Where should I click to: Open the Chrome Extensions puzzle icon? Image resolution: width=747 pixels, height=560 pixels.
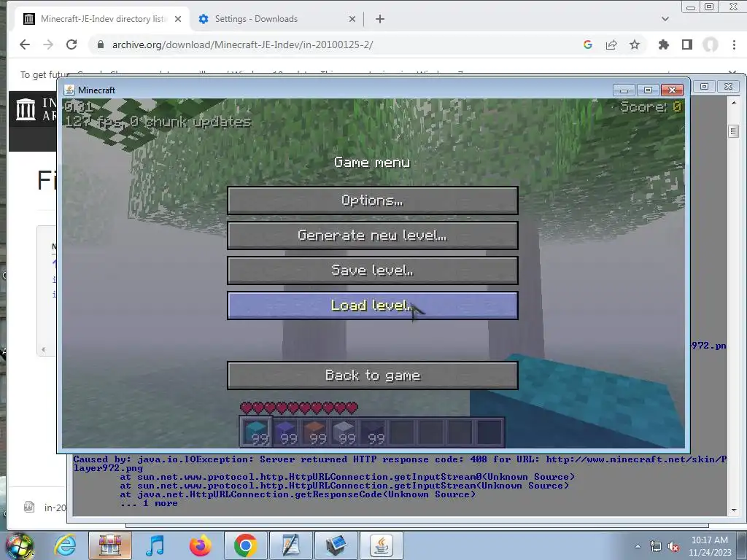664,44
